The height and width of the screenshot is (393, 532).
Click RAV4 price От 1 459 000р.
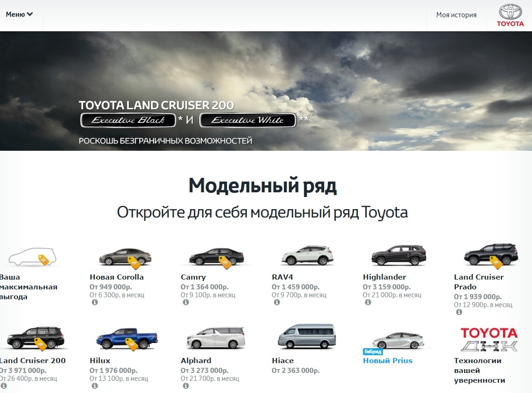[x=296, y=287]
